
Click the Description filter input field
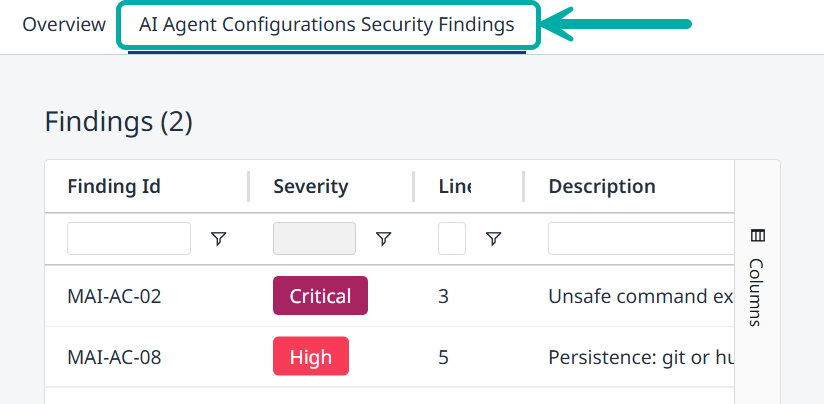point(640,239)
